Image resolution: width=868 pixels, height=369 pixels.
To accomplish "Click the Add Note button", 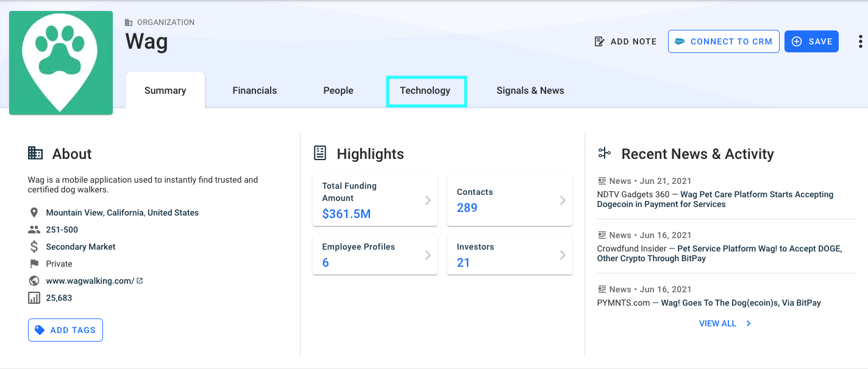I will coord(625,41).
